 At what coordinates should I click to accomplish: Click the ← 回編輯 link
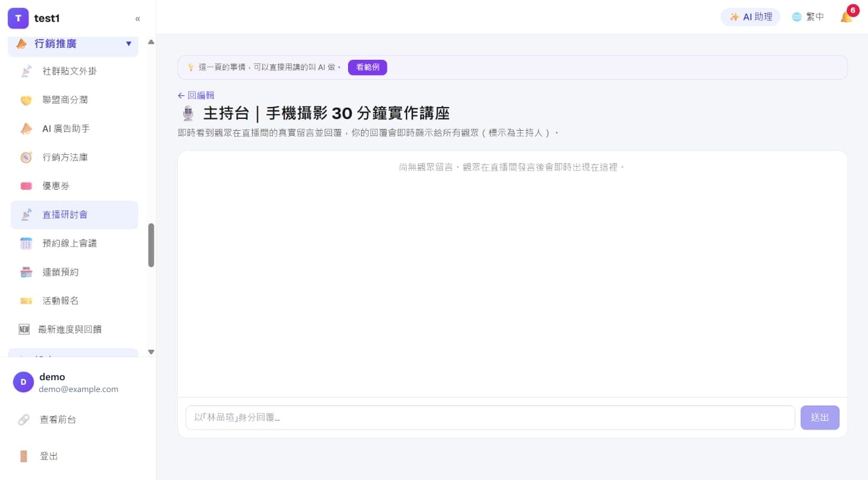click(x=196, y=95)
